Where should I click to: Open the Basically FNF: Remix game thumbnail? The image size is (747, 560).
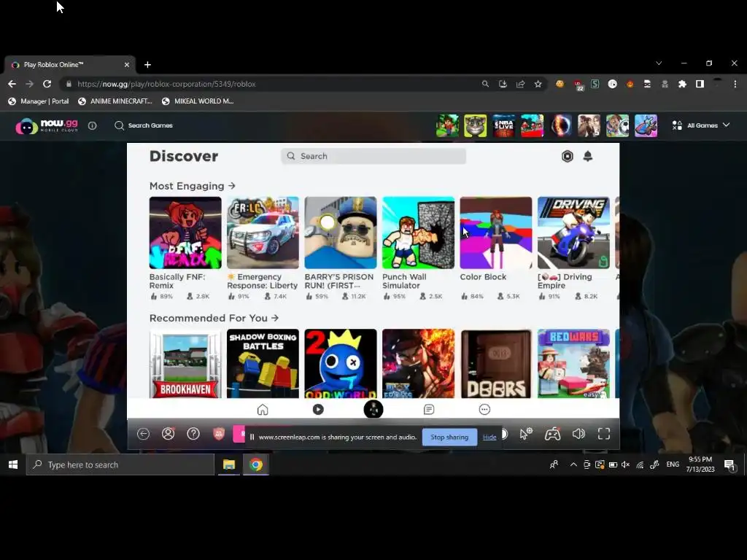pyautogui.click(x=185, y=233)
